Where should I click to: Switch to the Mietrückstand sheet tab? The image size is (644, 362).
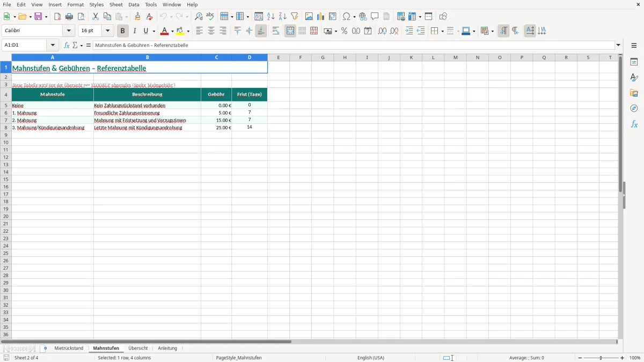[x=69, y=348]
